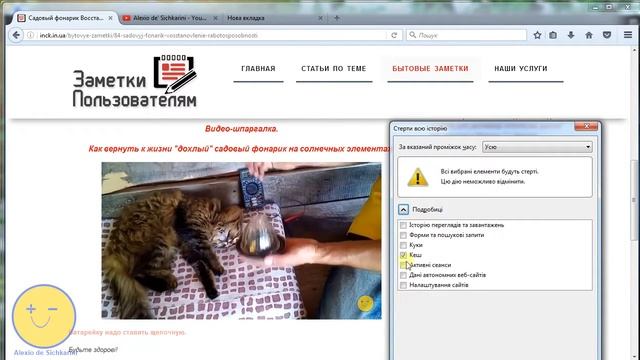The width and height of the screenshot is (640, 360).
Task: Toggle Форми та пошукові запити checkbox
Action: pos(403,236)
